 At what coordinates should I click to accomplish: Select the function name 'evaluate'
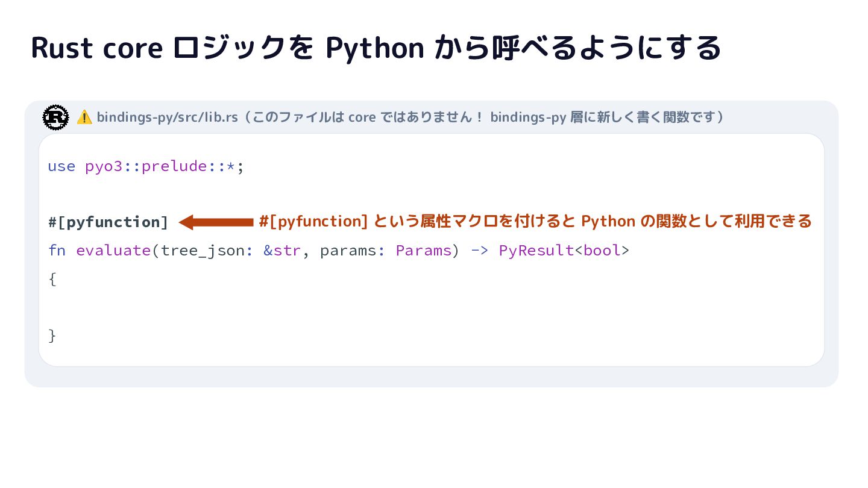pos(113,250)
